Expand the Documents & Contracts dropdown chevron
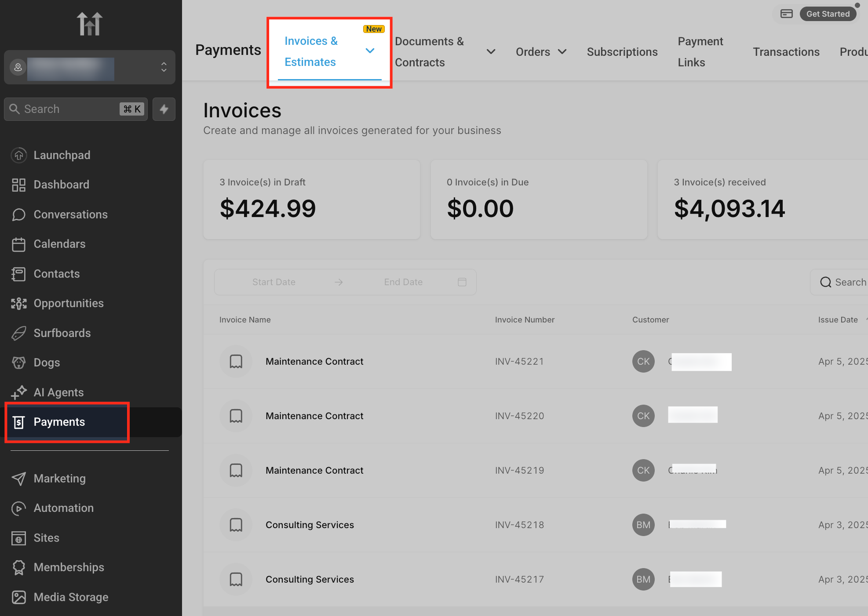 [491, 52]
